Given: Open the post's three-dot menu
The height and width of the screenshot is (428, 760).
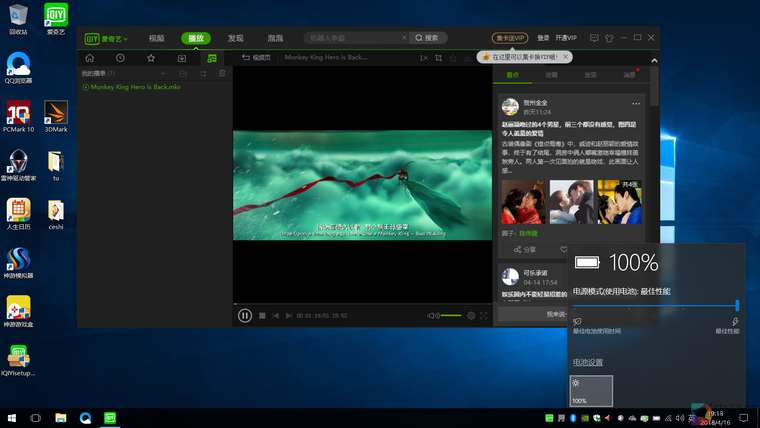Looking at the screenshot, I should click(636, 103).
